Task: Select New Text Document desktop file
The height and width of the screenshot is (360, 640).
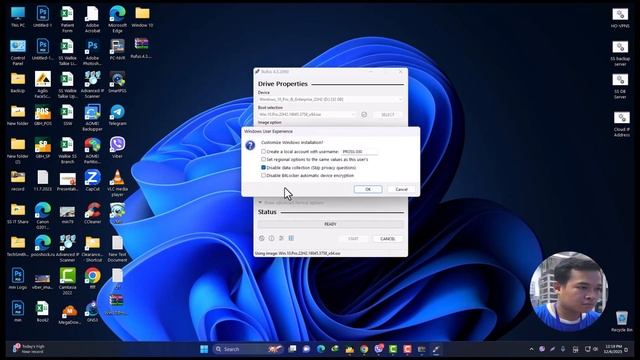Action: pos(117,249)
